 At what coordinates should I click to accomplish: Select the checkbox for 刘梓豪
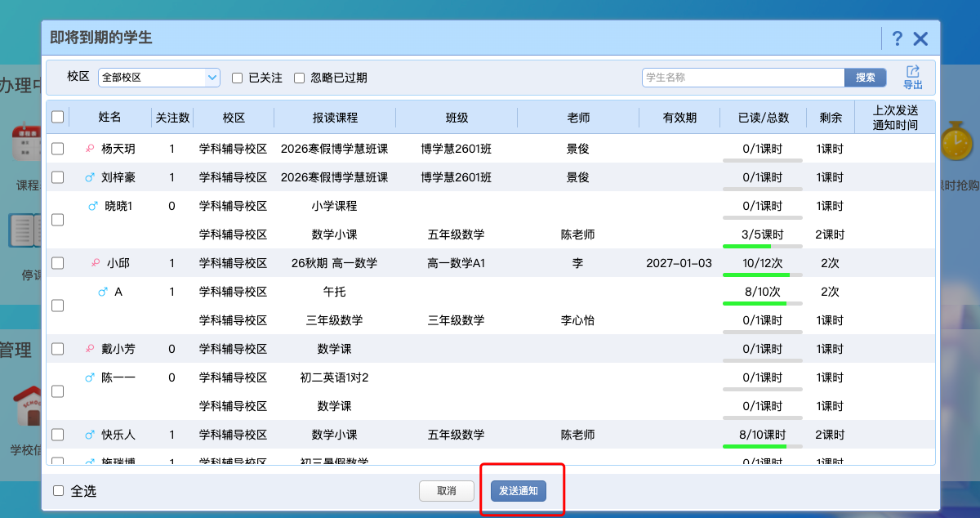click(x=58, y=177)
